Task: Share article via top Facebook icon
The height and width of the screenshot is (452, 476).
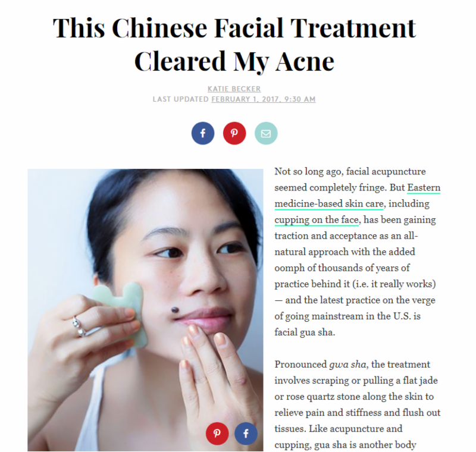Action: click(203, 133)
